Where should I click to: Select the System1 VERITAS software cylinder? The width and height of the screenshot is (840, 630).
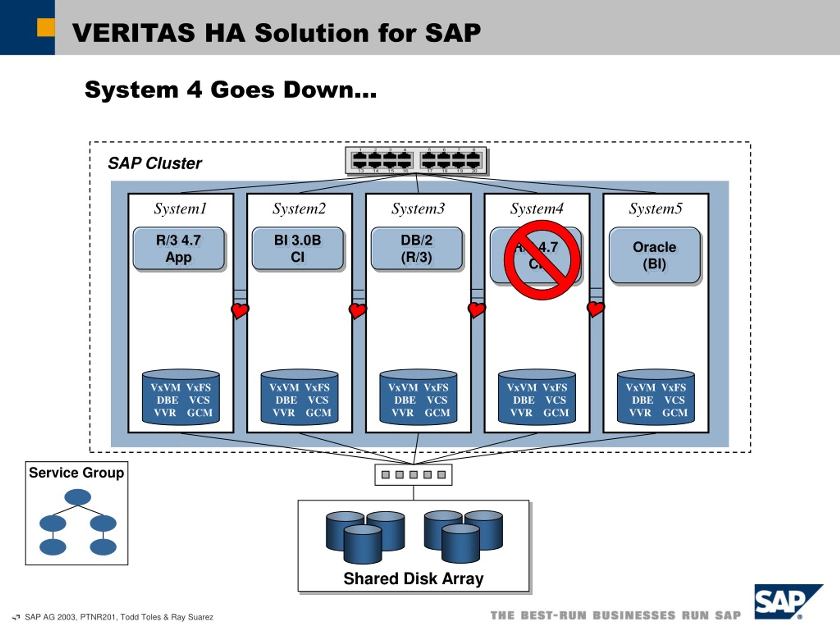click(x=181, y=397)
